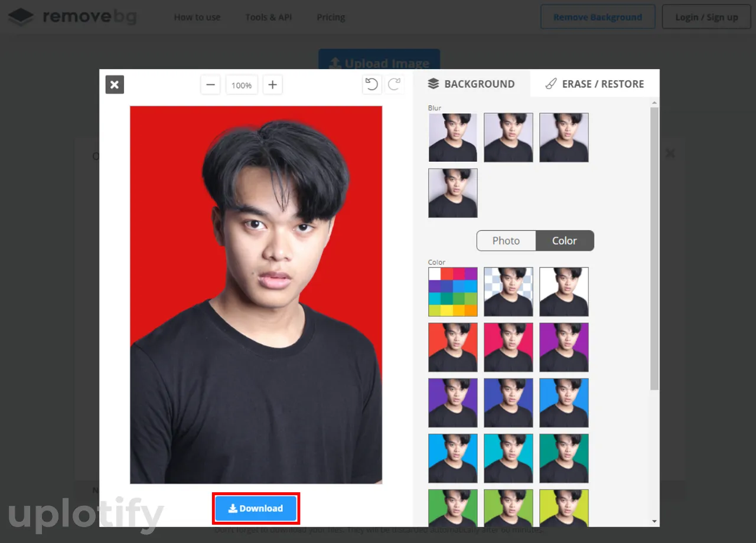The width and height of the screenshot is (756, 543).
Task: Choose the purple background color swatch
Action: pyautogui.click(x=563, y=347)
